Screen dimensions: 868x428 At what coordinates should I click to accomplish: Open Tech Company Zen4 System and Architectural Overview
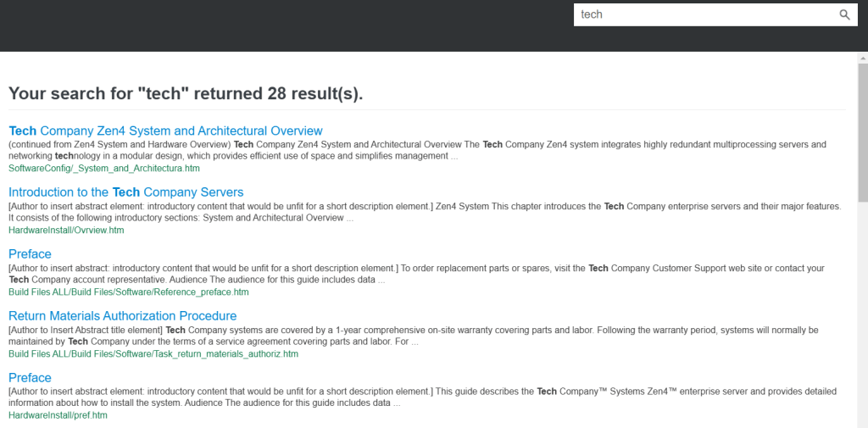[165, 131]
